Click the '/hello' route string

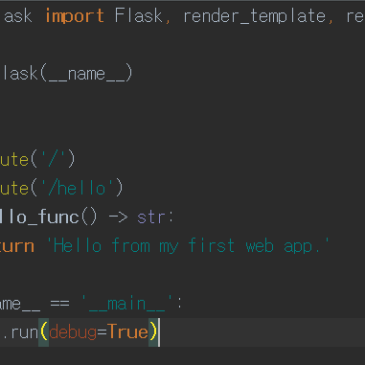tap(77, 188)
